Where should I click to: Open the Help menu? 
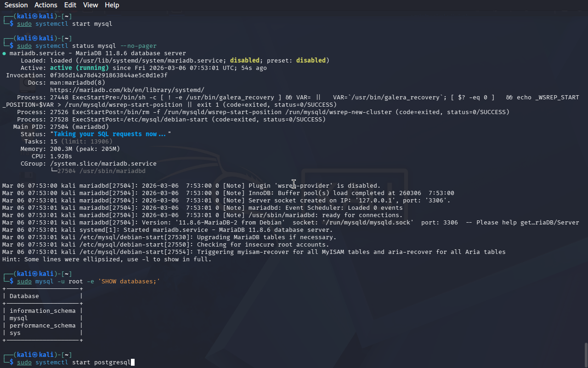click(x=112, y=5)
